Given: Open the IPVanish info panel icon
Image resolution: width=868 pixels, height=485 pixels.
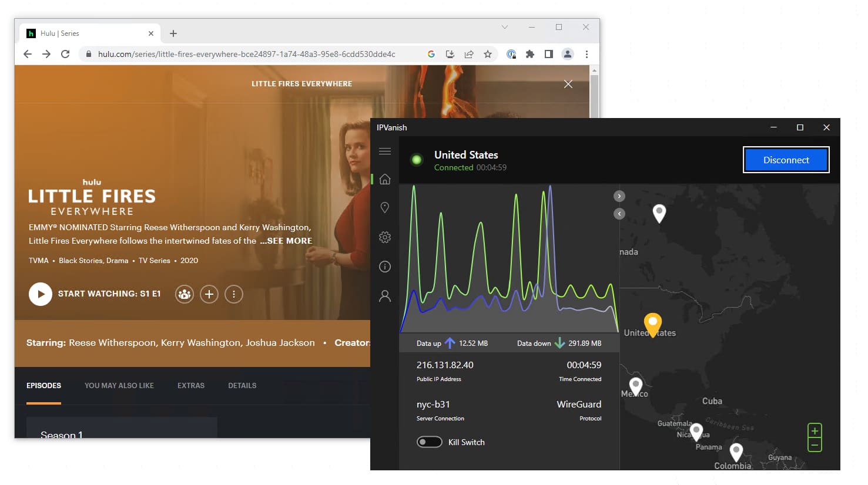Looking at the screenshot, I should coord(385,266).
